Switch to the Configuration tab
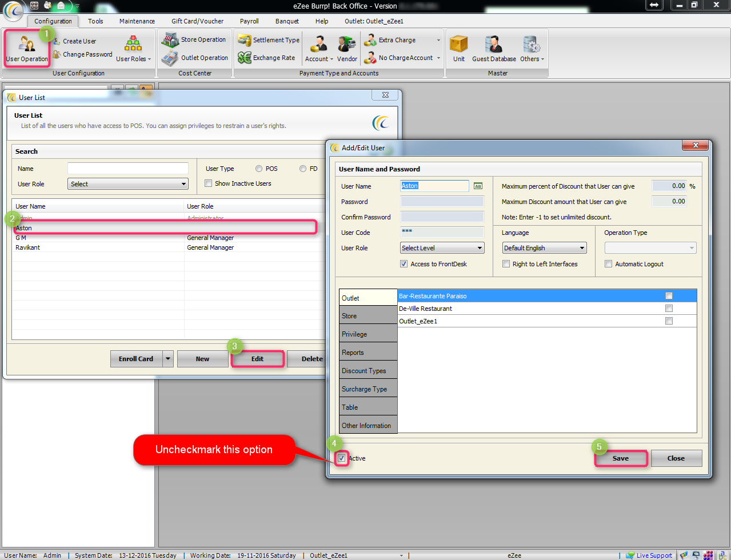This screenshot has width=731, height=560. coord(53,21)
